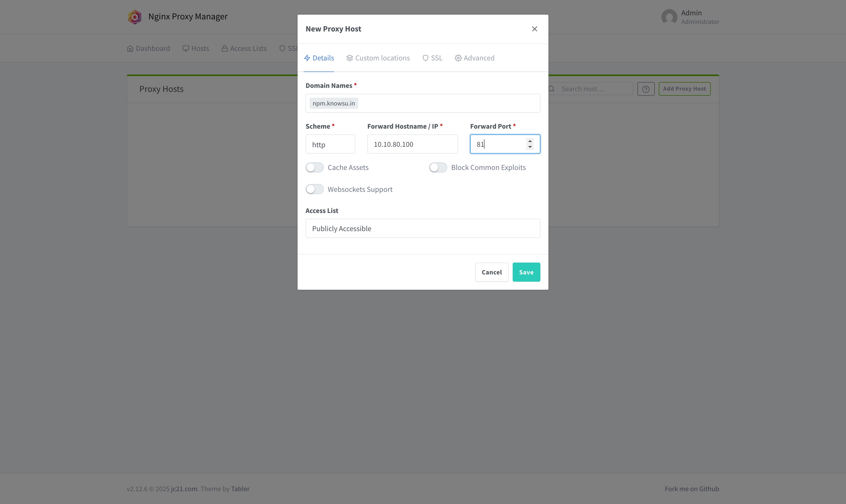Click the Forward Hostname / IP field
846x504 pixels.
click(x=412, y=144)
